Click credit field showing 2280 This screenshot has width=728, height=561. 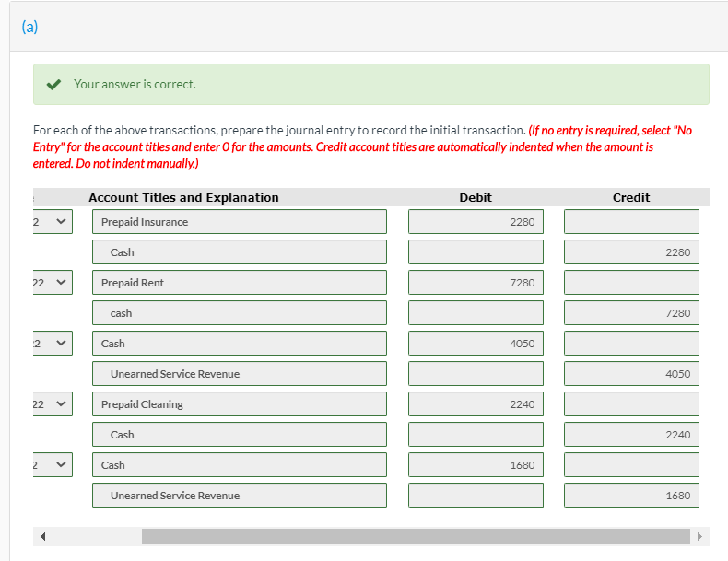[631, 252]
